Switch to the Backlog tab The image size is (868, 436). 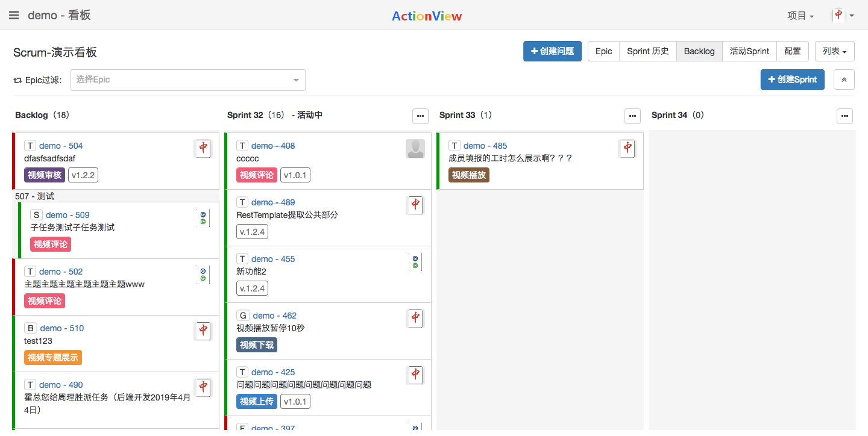699,51
